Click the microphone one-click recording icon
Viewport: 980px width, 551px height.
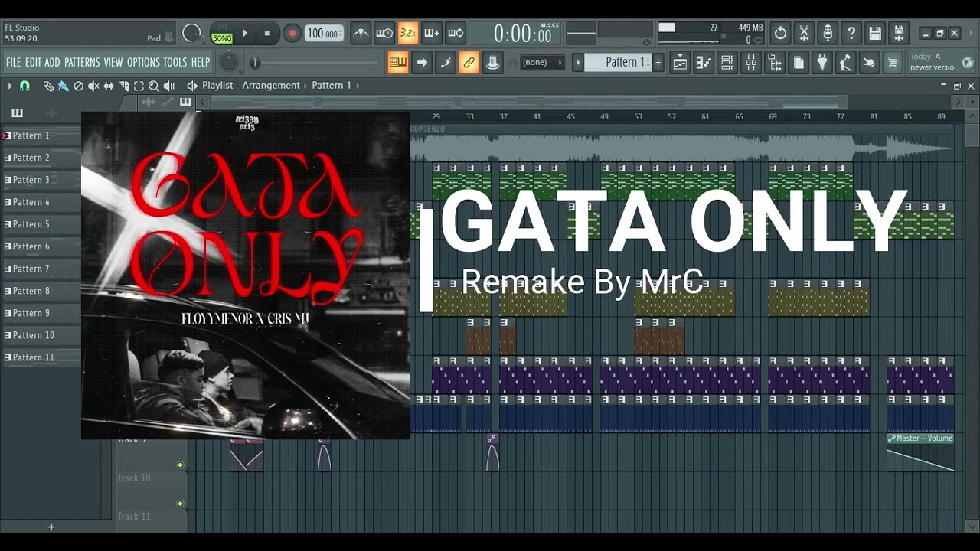828,33
